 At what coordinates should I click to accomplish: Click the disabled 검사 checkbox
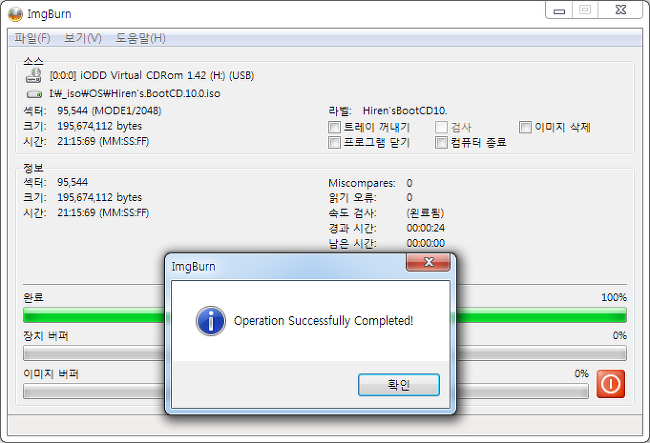pos(441,127)
